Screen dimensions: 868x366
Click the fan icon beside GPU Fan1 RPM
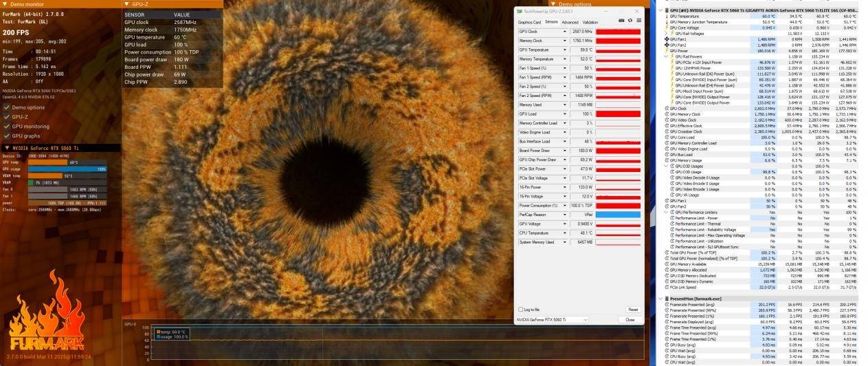point(666,39)
